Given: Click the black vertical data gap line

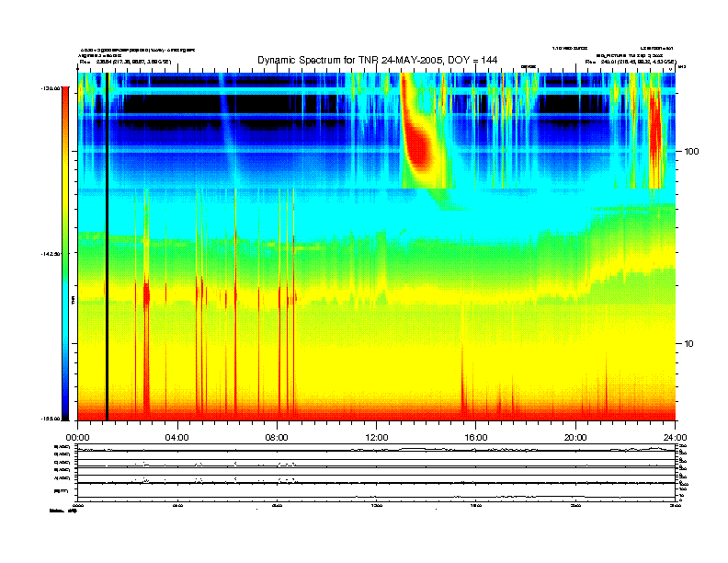Looking at the screenshot, I should (x=107, y=247).
